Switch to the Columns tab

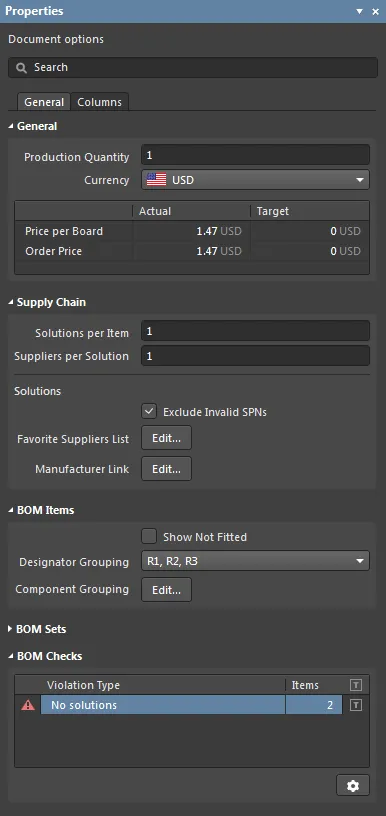(99, 102)
